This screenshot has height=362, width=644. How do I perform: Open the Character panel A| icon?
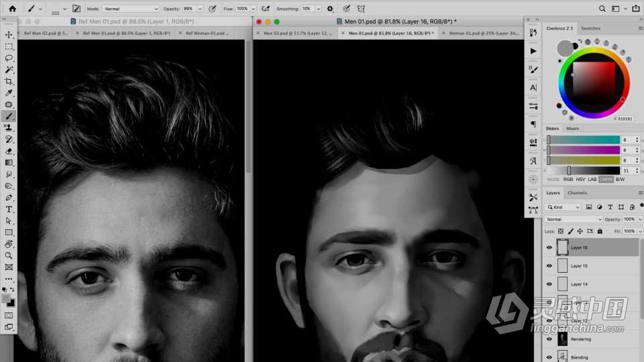click(533, 87)
